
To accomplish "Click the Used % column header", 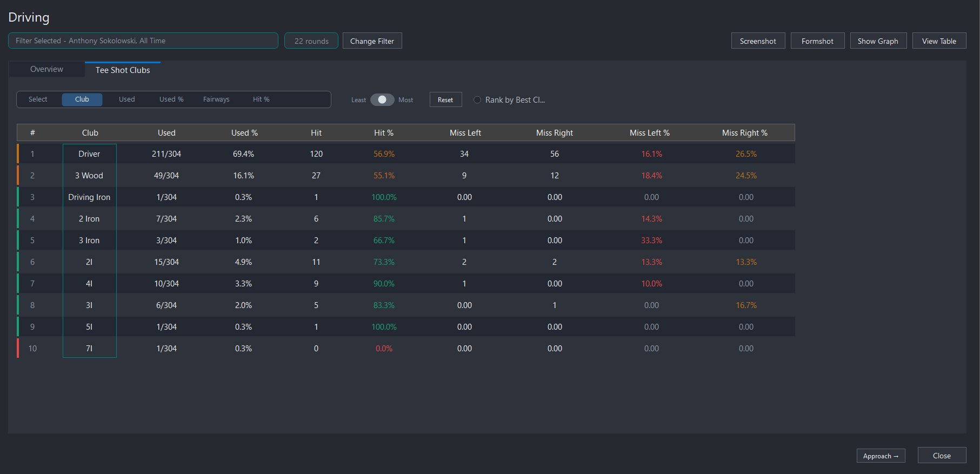I will 244,133.
